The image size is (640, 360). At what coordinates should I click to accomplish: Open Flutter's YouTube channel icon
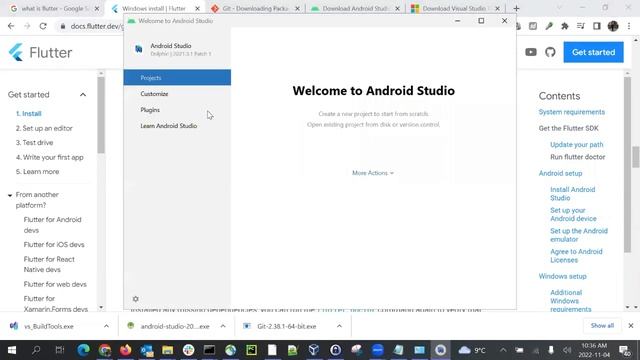[x=531, y=52]
